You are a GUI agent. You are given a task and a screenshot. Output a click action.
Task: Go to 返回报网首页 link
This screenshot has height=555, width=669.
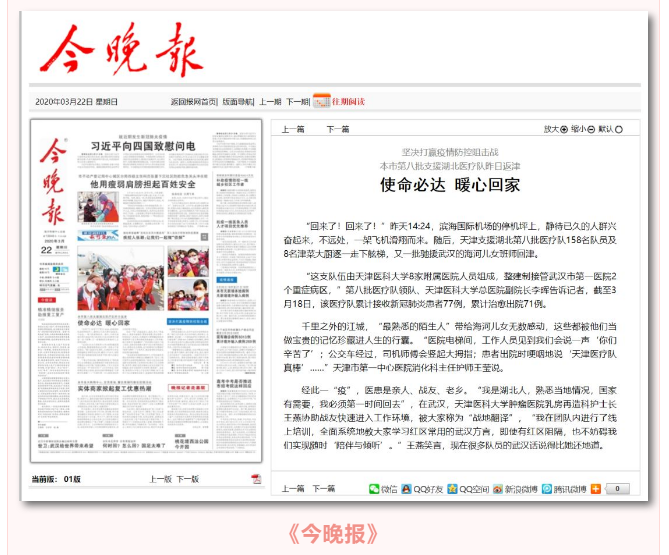(193, 102)
